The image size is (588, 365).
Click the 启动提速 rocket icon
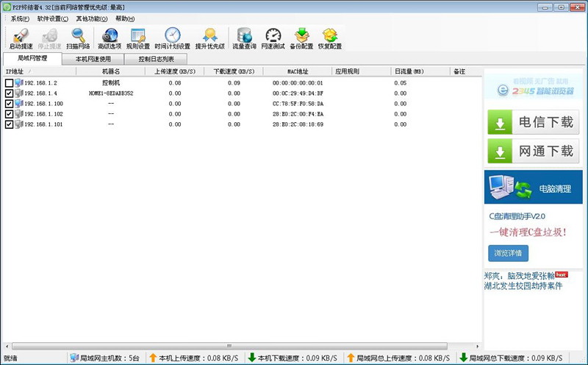click(21, 35)
